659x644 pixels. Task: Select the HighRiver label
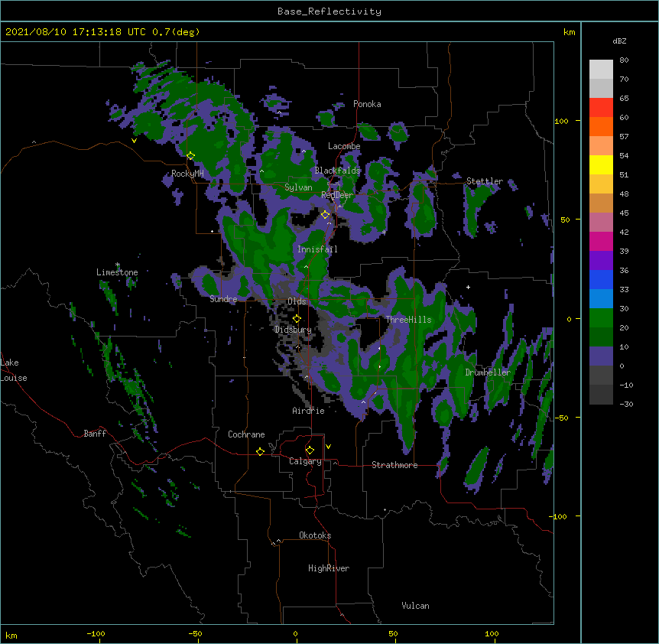[329, 568]
